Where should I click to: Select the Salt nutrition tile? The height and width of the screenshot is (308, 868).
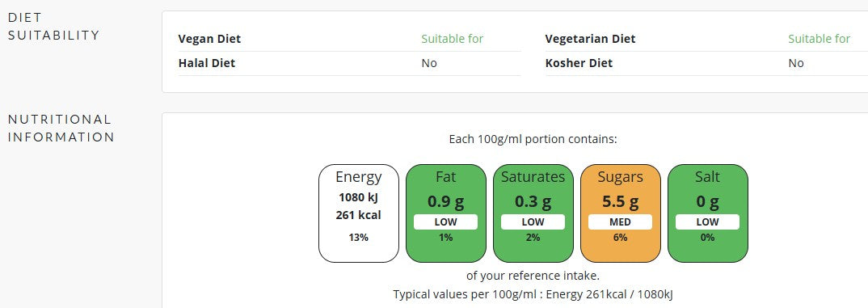tap(707, 213)
